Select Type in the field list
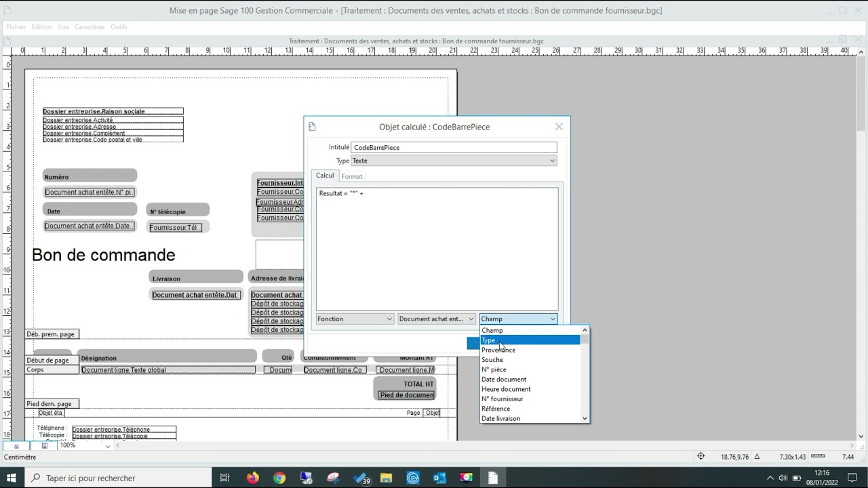The height and width of the screenshot is (488, 868). pos(530,340)
